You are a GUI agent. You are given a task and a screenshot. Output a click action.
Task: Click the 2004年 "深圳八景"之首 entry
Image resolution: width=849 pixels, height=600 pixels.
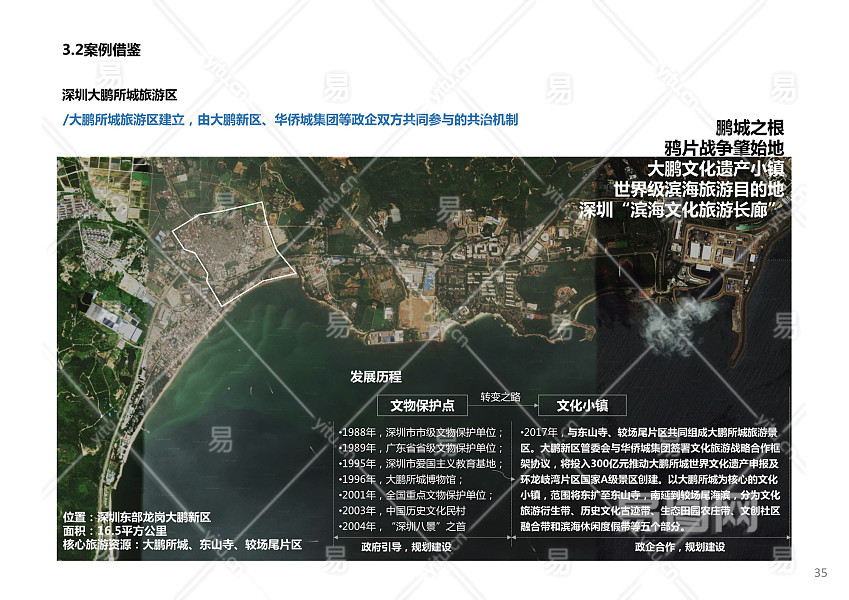(402, 526)
